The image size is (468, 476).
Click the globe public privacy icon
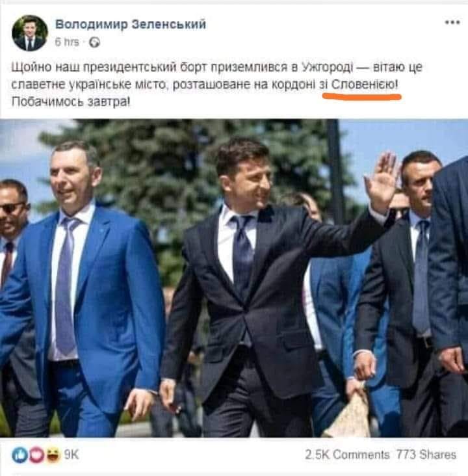[x=94, y=42]
